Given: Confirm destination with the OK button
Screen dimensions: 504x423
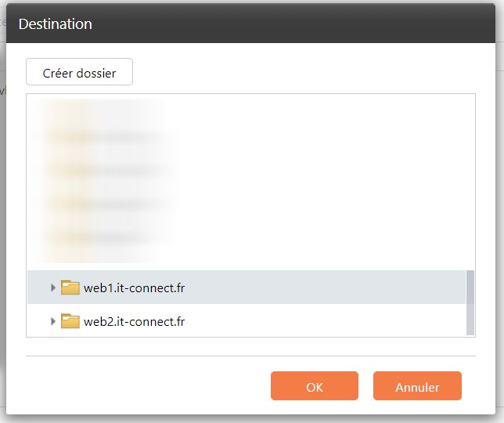Looking at the screenshot, I should [x=314, y=386].
